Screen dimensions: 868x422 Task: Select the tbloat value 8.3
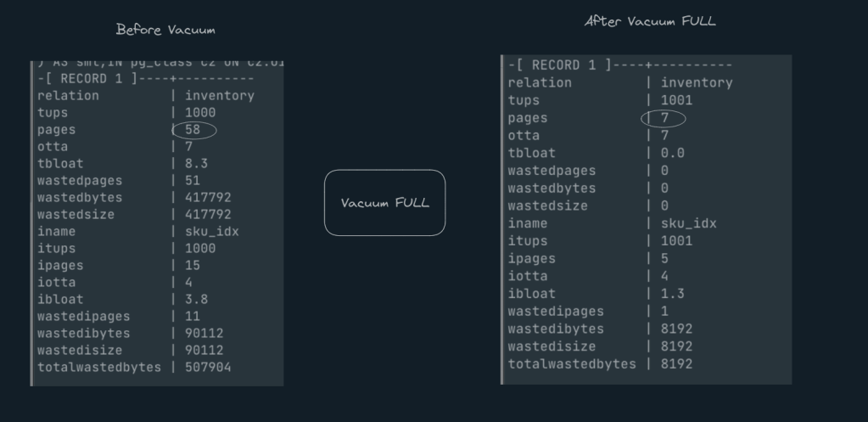[x=196, y=164]
